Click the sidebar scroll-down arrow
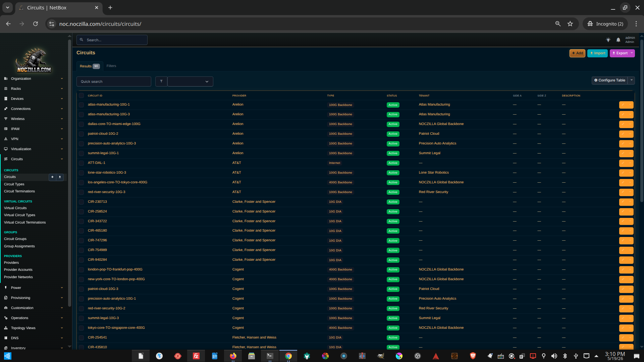644x362 pixels. pyautogui.click(x=69, y=347)
